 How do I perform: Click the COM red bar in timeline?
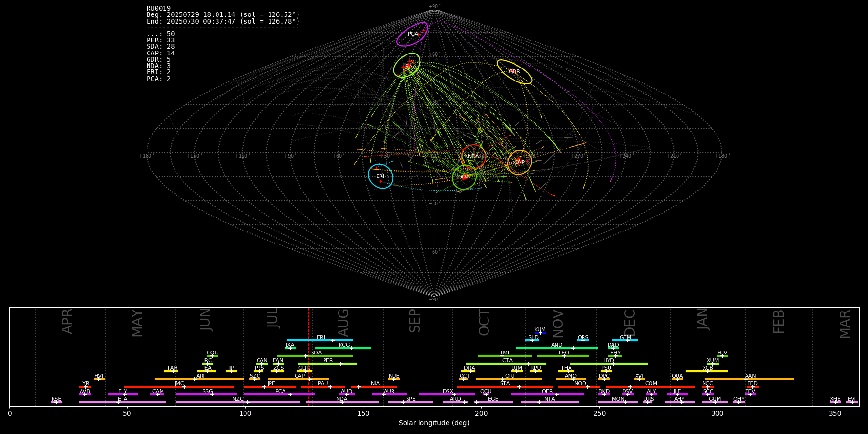(x=651, y=387)
